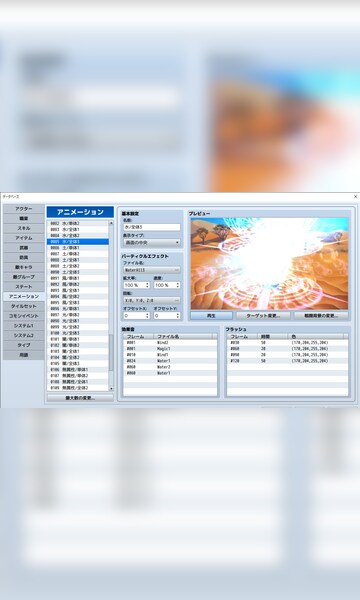The image size is (360, 600).
Task: Select animation 0092 in the list
Action: 78,284
